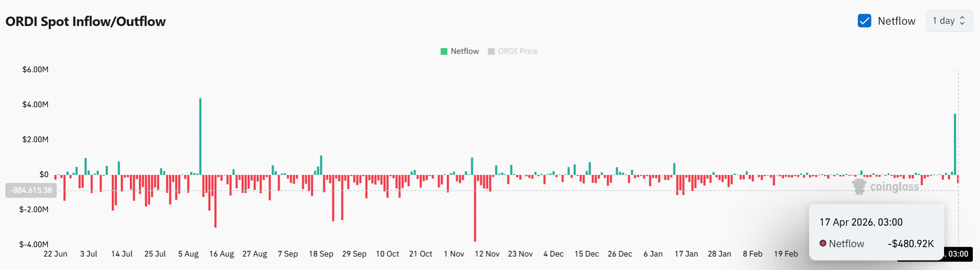The image size is (980, 270).
Task: Click the red Netflow dot in tooltip
Action: 823,244
